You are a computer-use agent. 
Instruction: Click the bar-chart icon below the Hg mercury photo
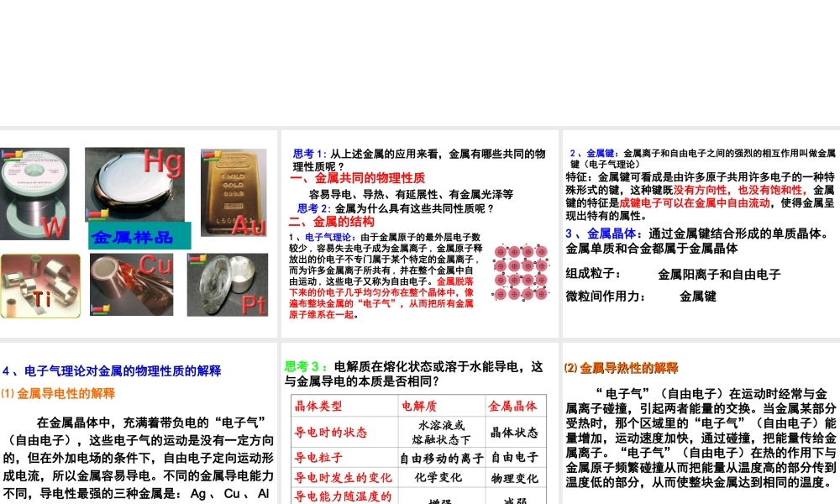pyautogui.click(x=98, y=213)
